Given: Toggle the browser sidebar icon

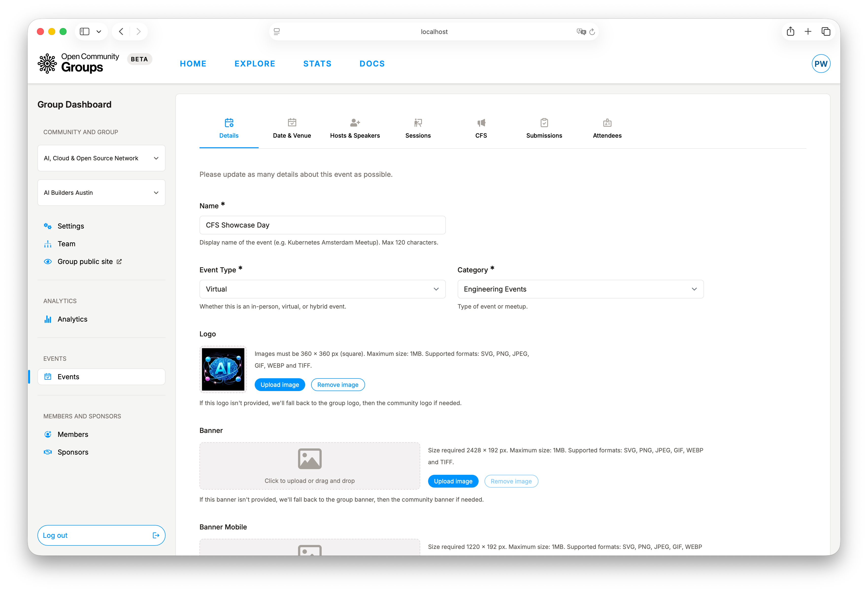Looking at the screenshot, I should [85, 31].
